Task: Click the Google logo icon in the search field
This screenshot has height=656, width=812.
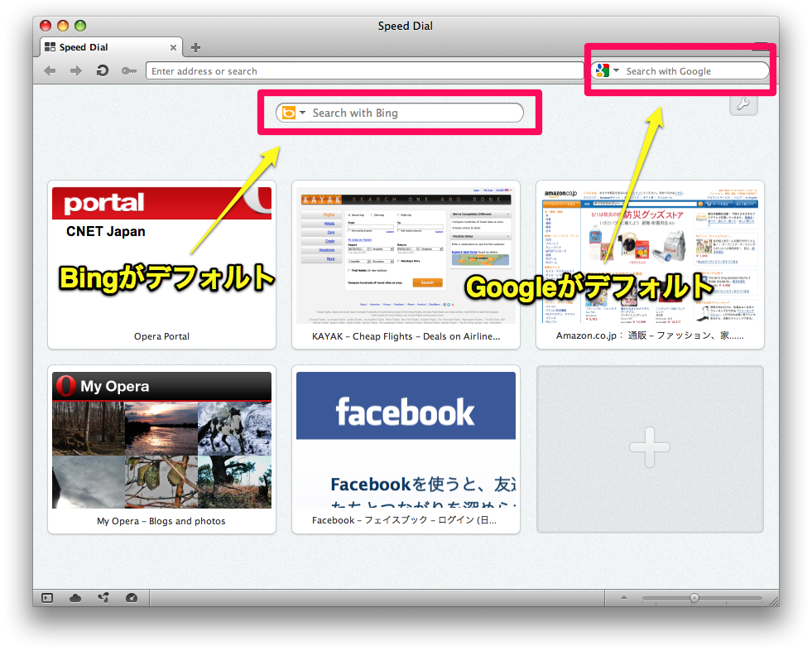Action: [x=603, y=70]
